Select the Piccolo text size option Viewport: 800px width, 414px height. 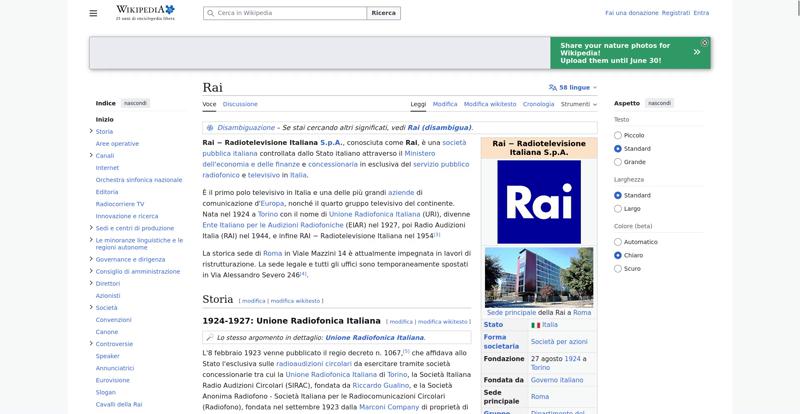point(618,135)
